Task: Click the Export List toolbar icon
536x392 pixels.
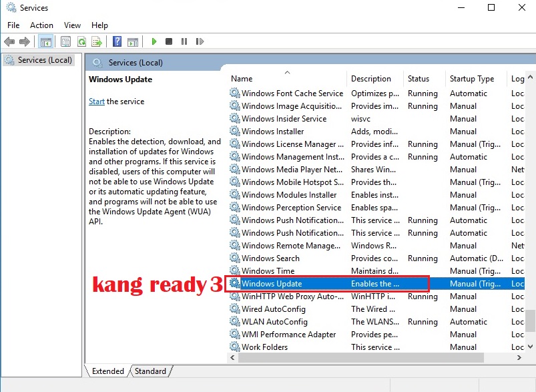Action: (x=97, y=41)
